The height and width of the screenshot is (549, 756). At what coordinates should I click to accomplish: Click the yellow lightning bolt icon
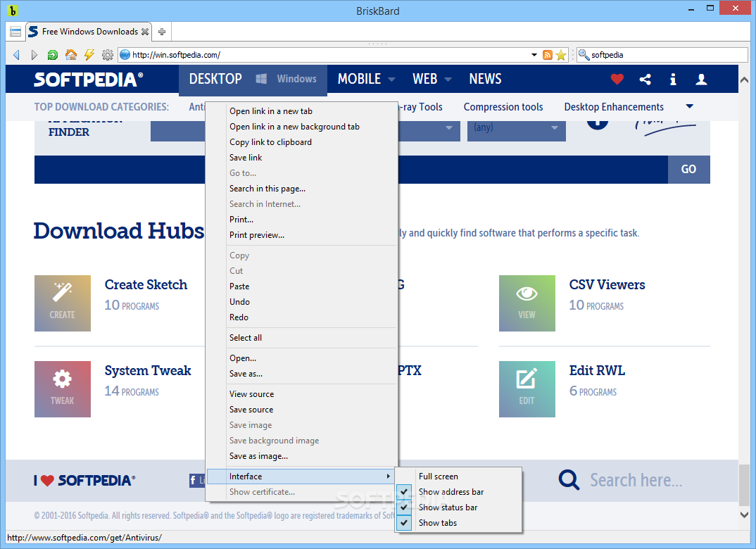pyautogui.click(x=89, y=55)
